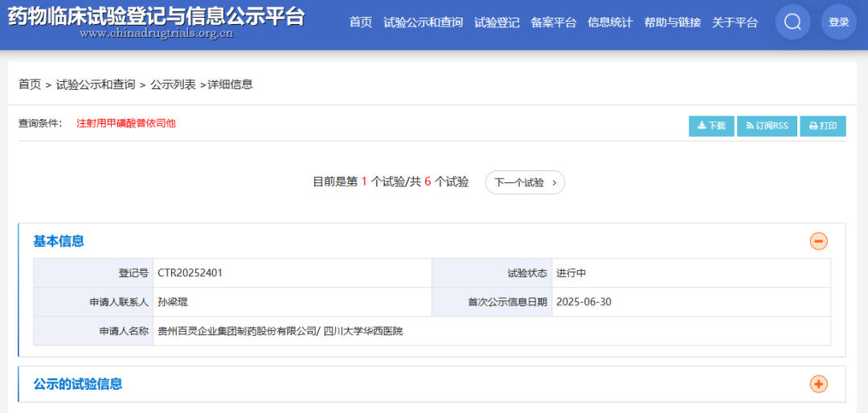The image size is (868, 413).
Task: Click the 登录 login button
Action: tap(838, 22)
